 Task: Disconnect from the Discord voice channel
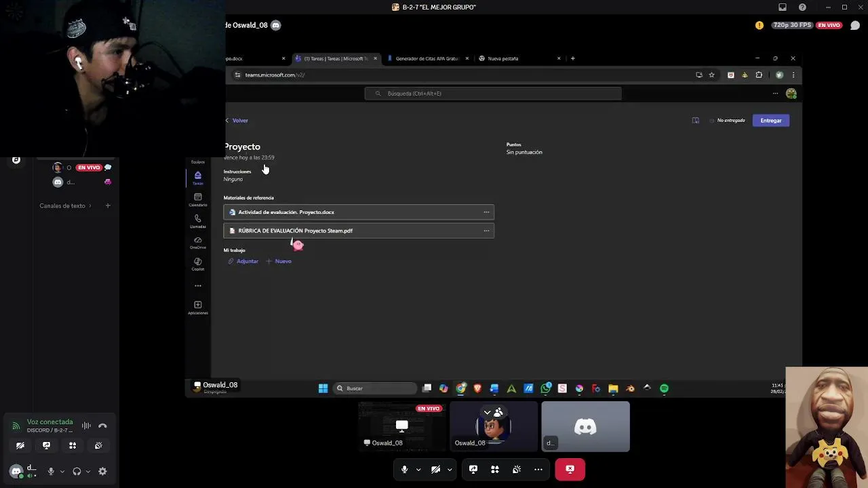click(x=102, y=426)
